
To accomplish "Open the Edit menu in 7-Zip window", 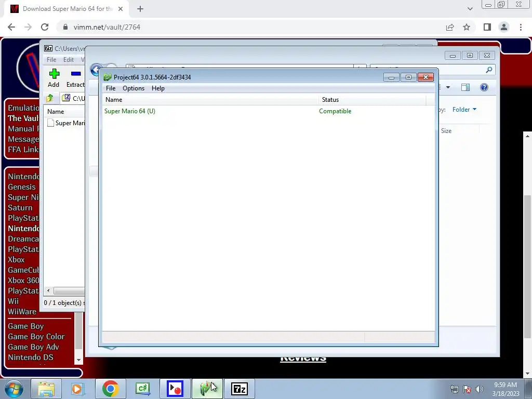I will (x=68, y=60).
